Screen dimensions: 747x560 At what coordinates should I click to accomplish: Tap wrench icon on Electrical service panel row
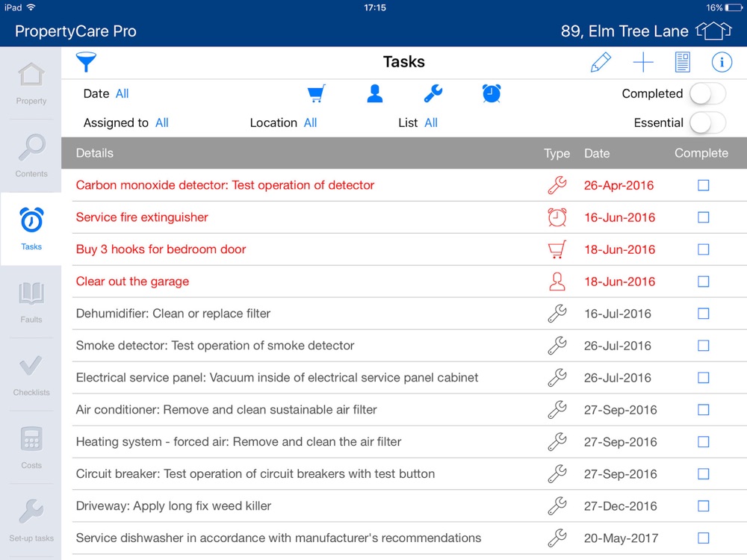coord(557,378)
